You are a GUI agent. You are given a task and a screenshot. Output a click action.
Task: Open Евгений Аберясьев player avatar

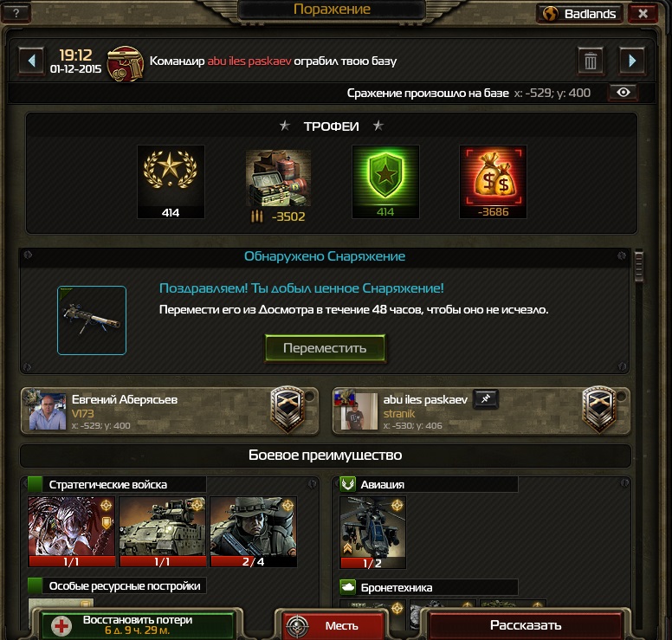[x=47, y=411]
